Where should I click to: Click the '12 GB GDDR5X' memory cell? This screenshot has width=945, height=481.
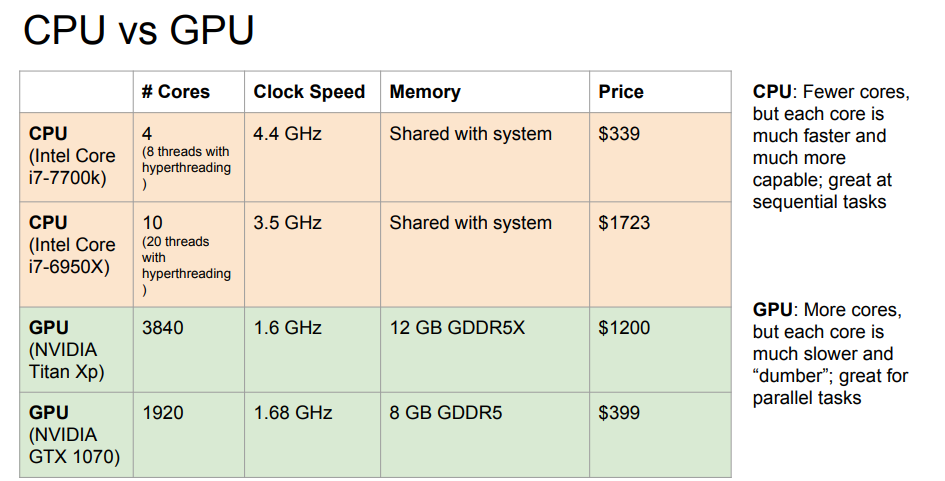457,327
